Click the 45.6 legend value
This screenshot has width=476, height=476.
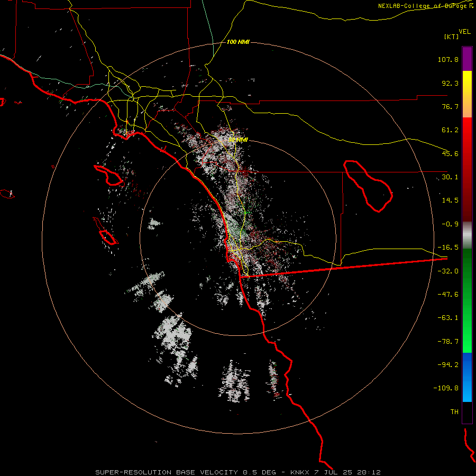click(x=450, y=153)
